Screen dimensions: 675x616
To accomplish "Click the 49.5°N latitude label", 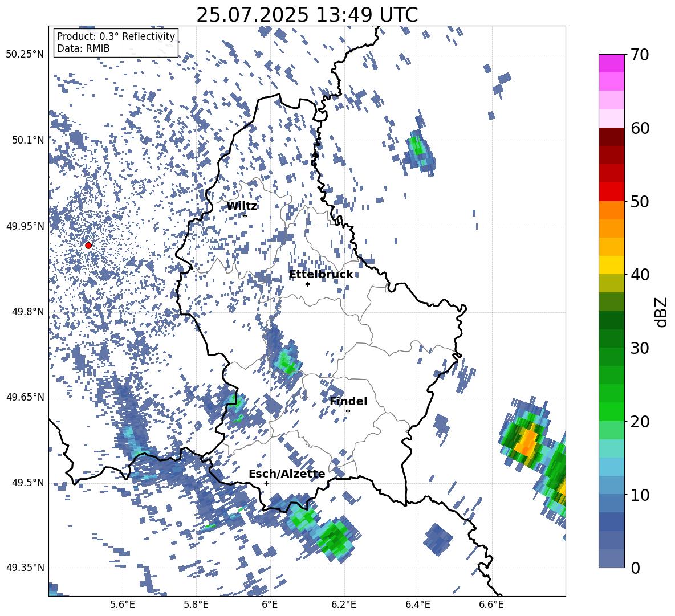I will pyautogui.click(x=27, y=482).
